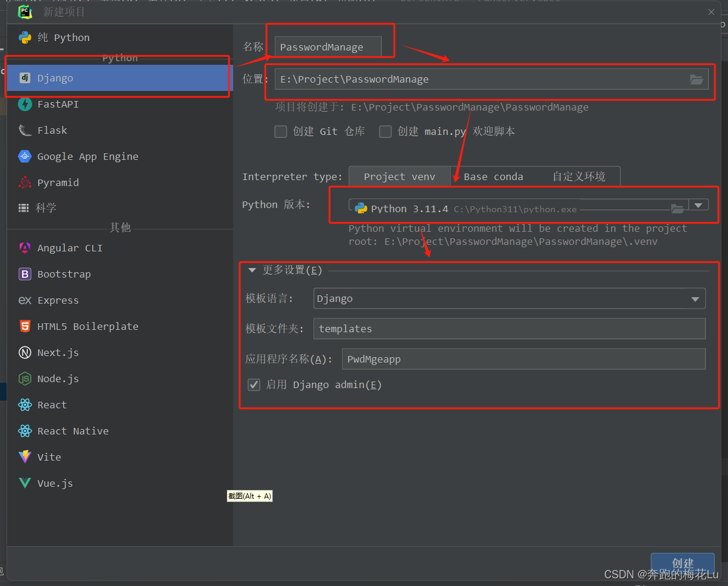Click the React atom icon
728x586 pixels.
(25, 405)
